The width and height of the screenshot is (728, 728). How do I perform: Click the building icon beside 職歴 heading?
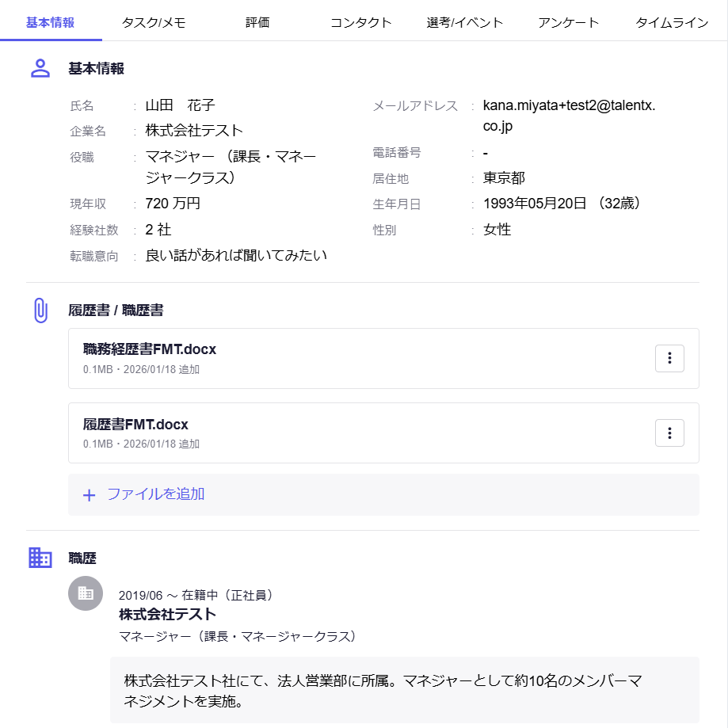[40, 558]
